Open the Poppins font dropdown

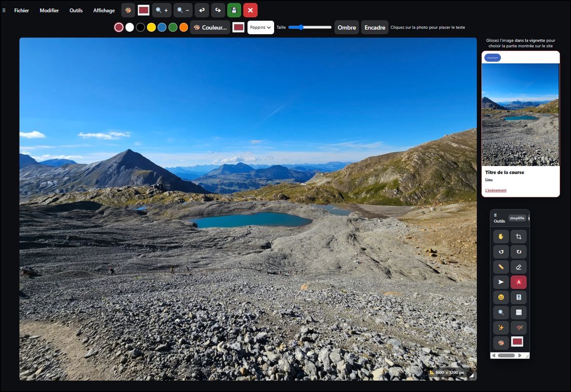pyautogui.click(x=261, y=28)
